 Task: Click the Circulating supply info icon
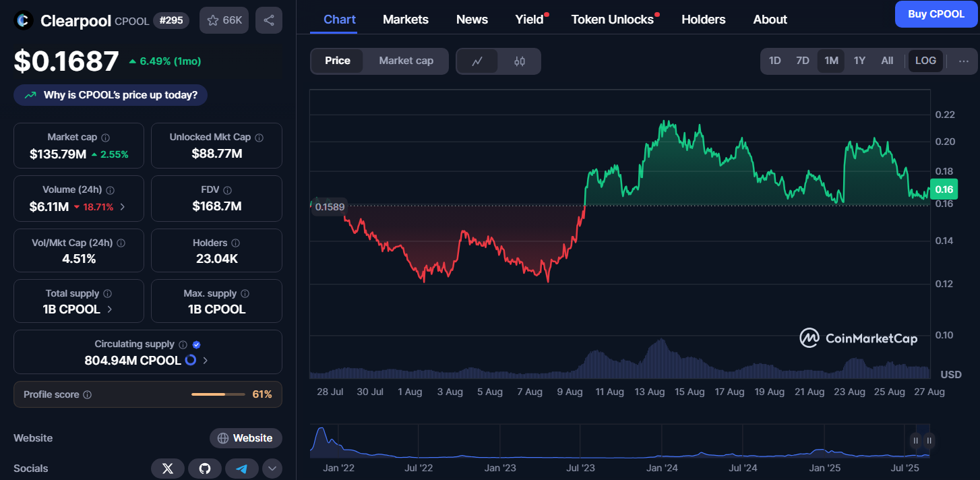[x=183, y=344]
